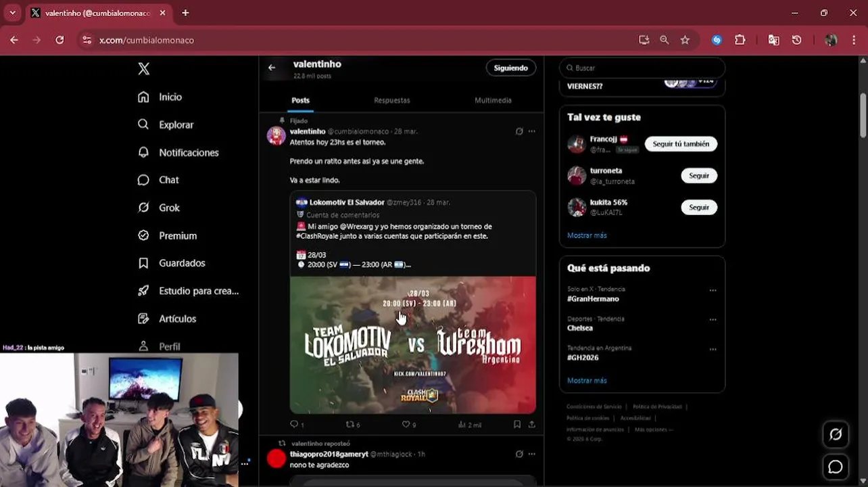Open Chat from the sidebar

[x=158, y=180]
